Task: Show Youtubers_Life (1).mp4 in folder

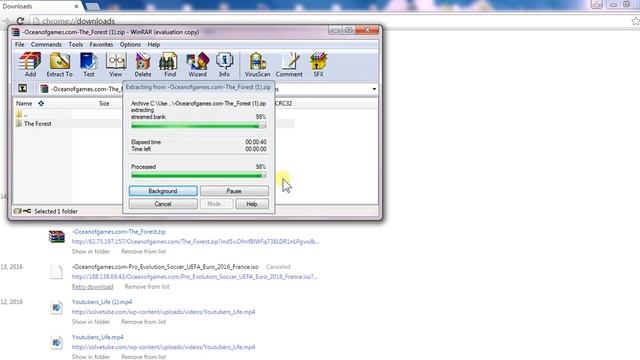Action: 91,322
